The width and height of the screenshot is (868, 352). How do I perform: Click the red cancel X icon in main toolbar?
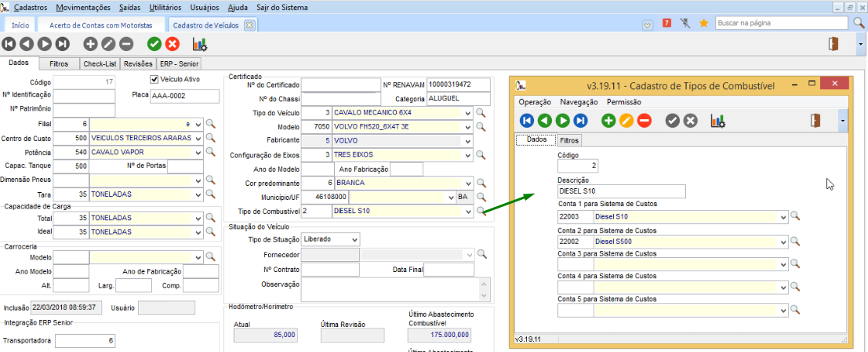tap(173, 45)
